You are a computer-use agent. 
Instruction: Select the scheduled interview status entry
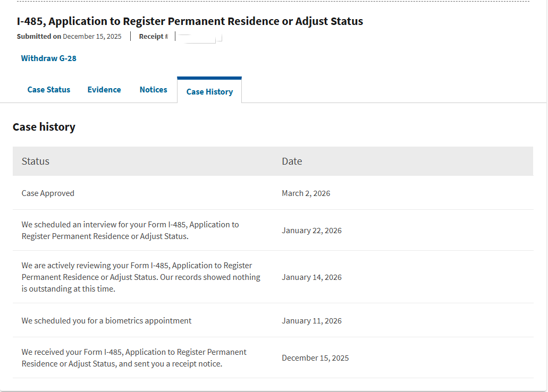pos(130,231)
